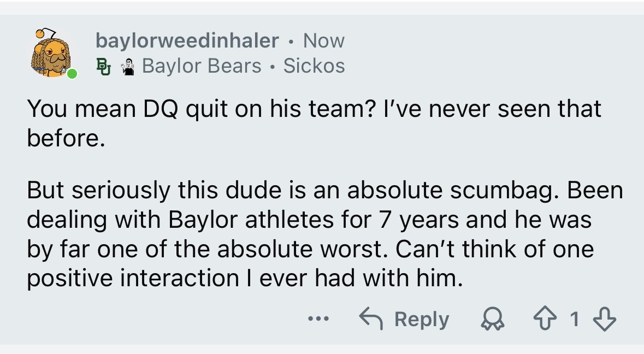Downvote the baylorweedinhaler comment
This screenshot has height=354, width=644.
coord(605,320)
